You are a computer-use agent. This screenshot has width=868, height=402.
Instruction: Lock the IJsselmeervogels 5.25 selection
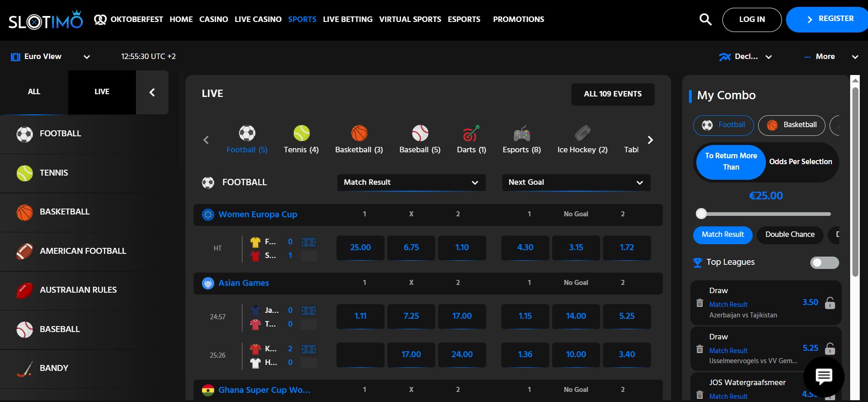(830, 348)
